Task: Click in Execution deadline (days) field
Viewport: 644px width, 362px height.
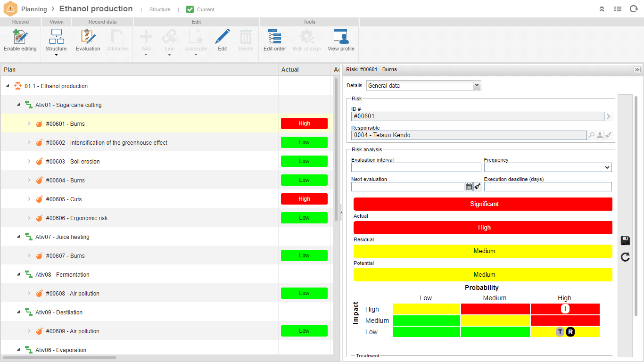Action: tap(548, 187)
